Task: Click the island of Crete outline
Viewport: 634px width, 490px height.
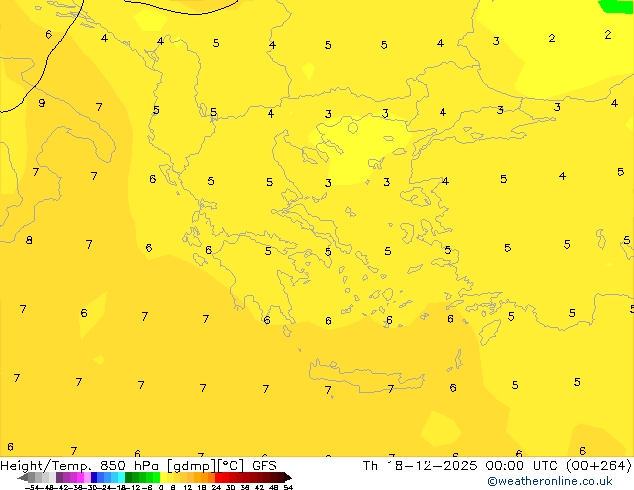Action: pyautogui.click(x=366, y=376)
